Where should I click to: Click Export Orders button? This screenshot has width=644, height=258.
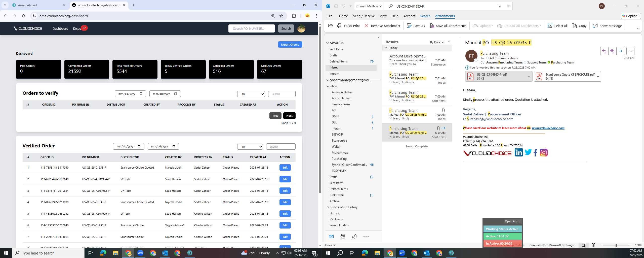click(290, 45)
